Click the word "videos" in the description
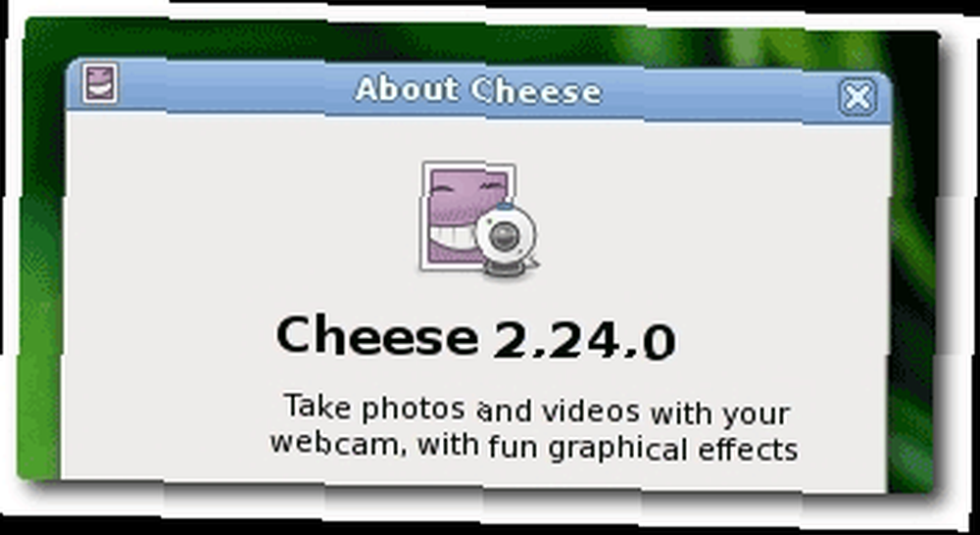The image size is (980, 535). click(590, 412)
